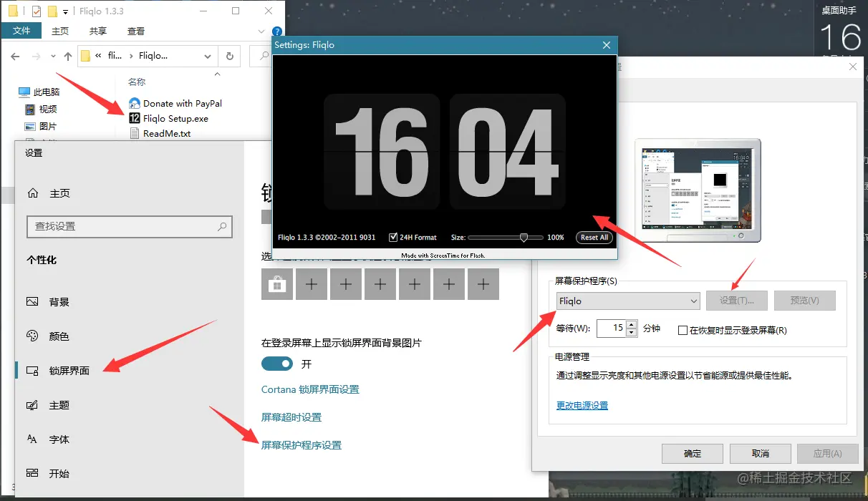The width and height of the screenshot is (868, 501).
Task: Select Donate with PayPal shortcut file
Action: tap(175, 103)
